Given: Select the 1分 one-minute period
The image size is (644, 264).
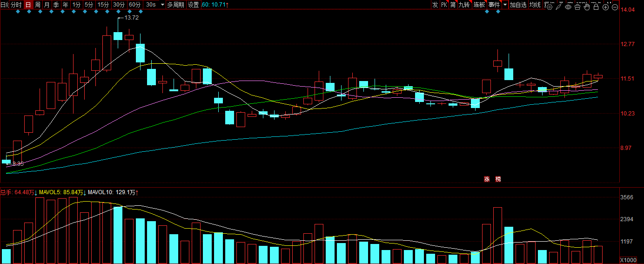Looking at the screenshot, I should tap(77, 5).
